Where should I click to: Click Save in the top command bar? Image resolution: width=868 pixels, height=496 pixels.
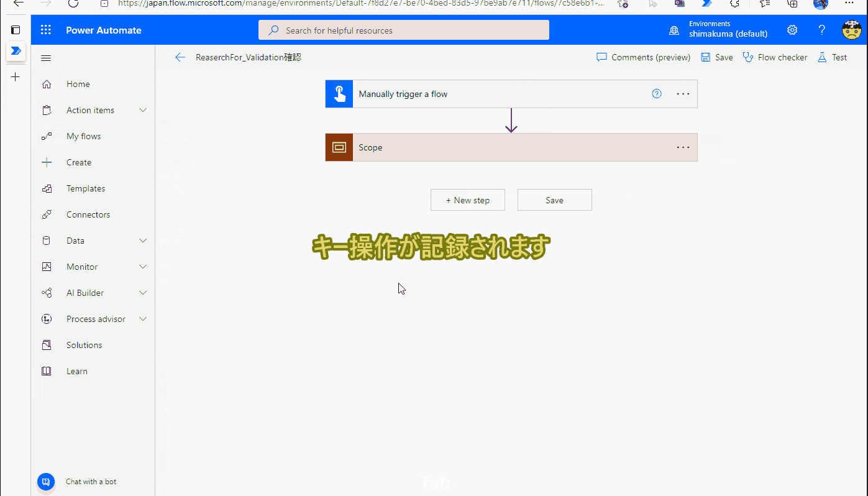click(x=717, y=57)
